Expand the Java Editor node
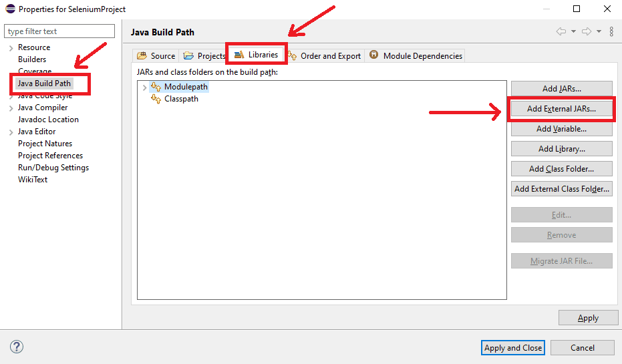This screenshot has height=364, width=622. tap(11, 132)
